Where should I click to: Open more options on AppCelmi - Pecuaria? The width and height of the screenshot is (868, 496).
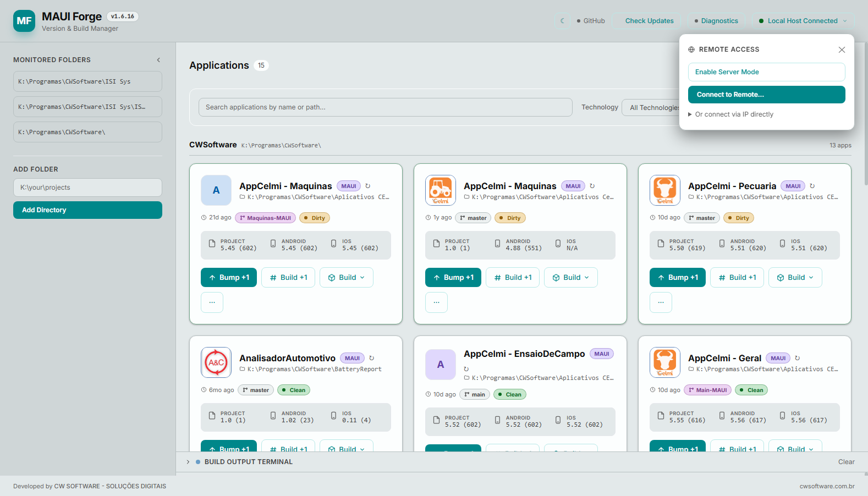pyautogui.click(x=661, y=302)
